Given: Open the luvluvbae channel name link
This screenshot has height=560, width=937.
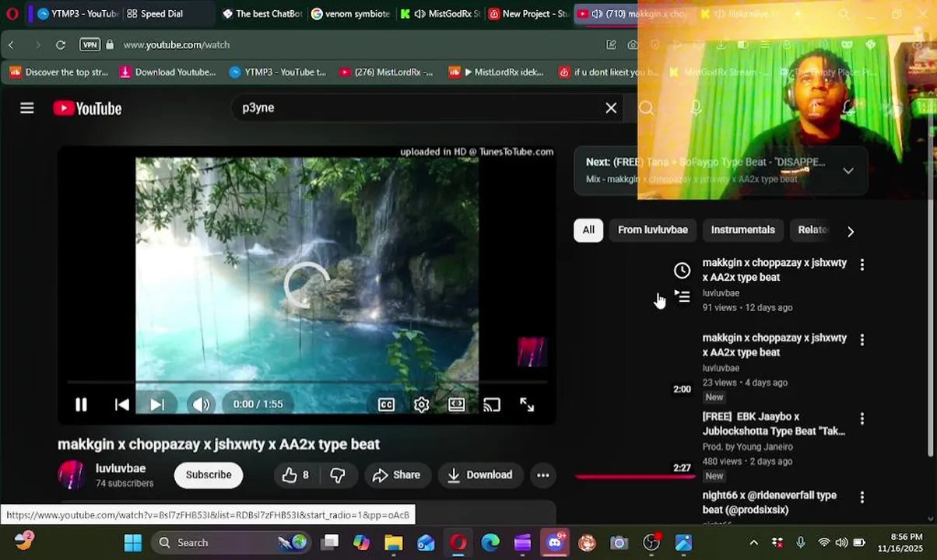Looking at the screenshot, I should click(x=121, y=469).
